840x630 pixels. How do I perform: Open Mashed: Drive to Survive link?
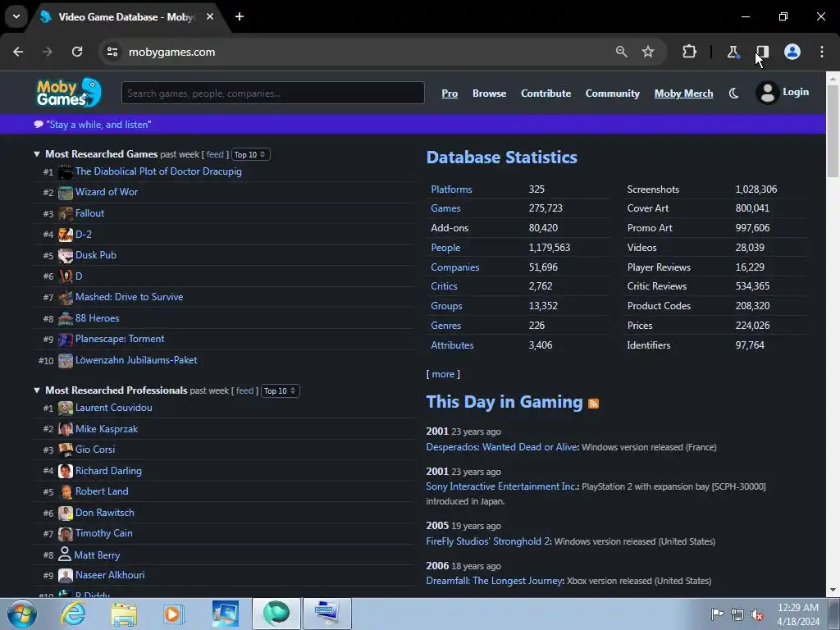[129, 297]
